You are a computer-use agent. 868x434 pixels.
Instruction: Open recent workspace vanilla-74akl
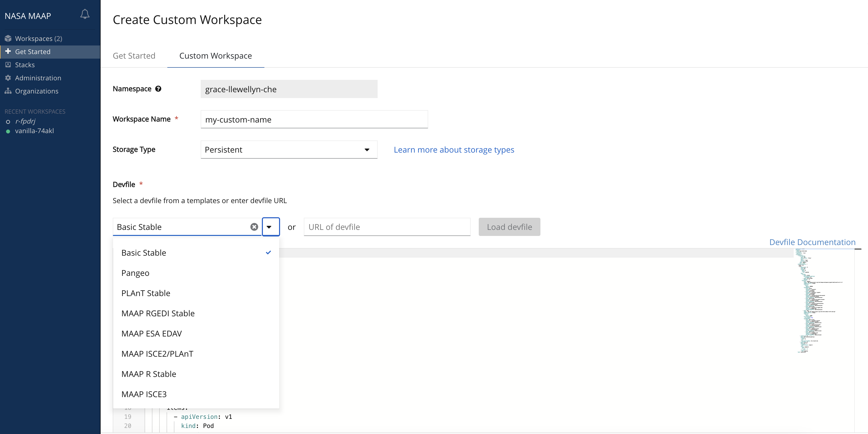point(34,131)
